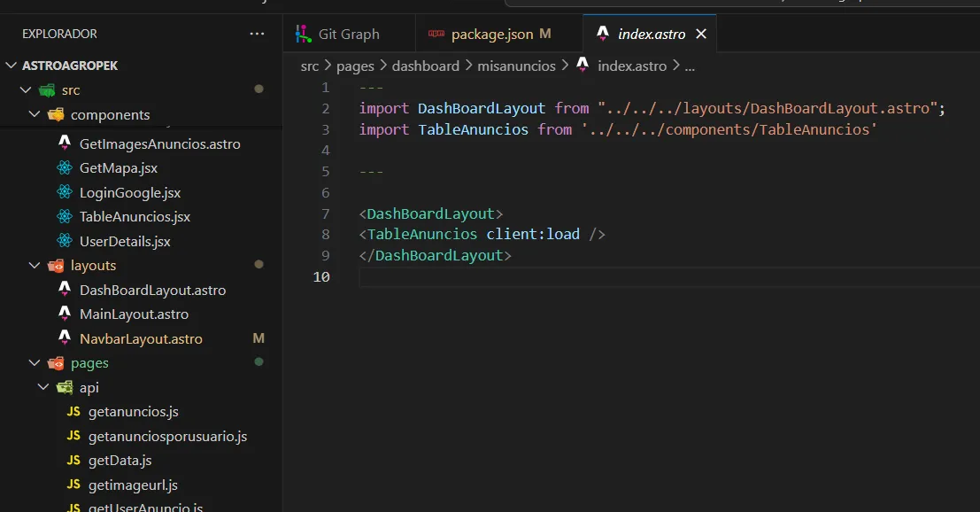This screenshot has width=980, height=512.
Task: Open Explorer more actions ellipsis menu
Action: point(257,34)
